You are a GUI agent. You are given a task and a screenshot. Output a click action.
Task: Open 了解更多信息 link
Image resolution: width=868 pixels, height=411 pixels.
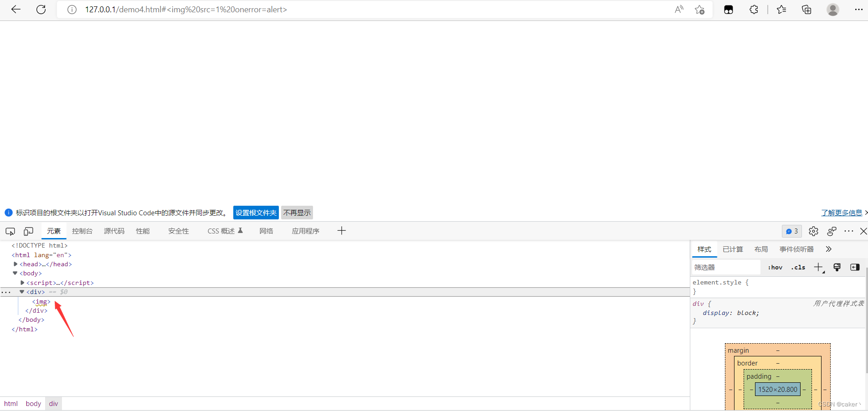point(842,213)
